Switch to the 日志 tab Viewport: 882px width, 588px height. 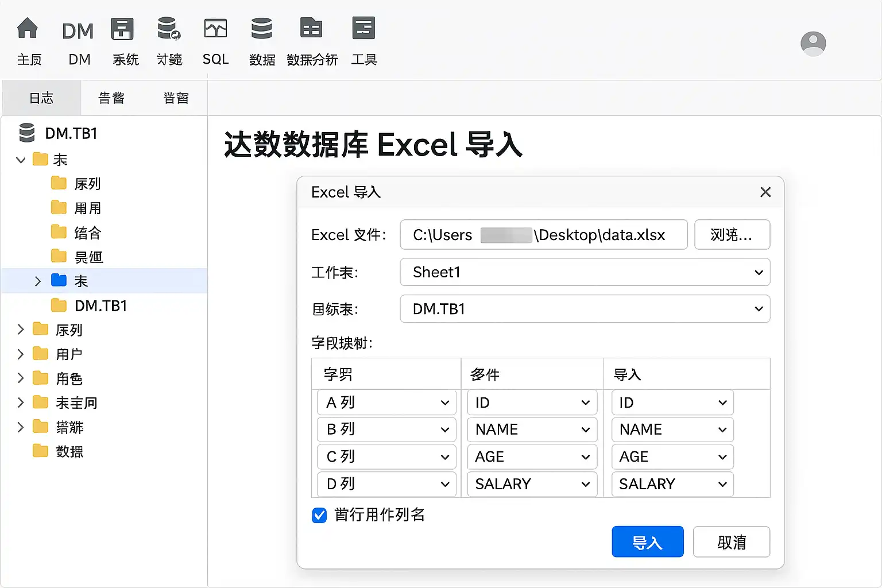click(41, 98)
